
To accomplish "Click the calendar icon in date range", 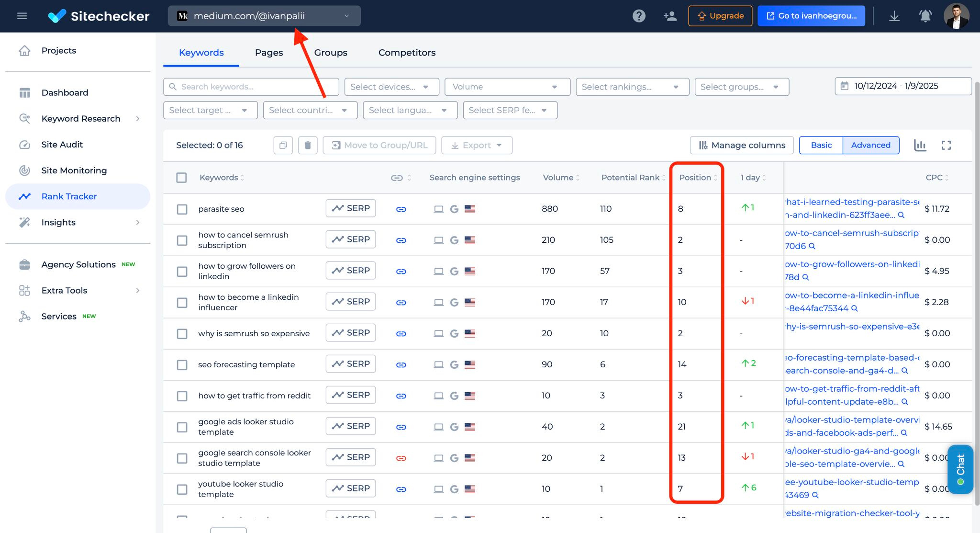I will point(845,86).
